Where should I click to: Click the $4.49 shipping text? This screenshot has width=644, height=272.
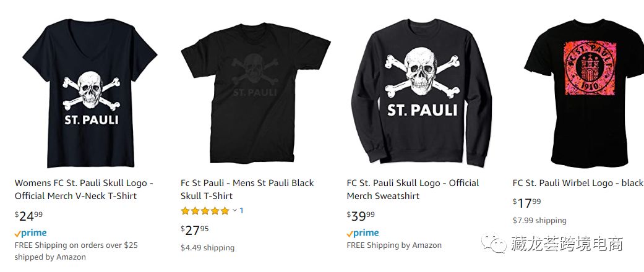coord(207,248)
